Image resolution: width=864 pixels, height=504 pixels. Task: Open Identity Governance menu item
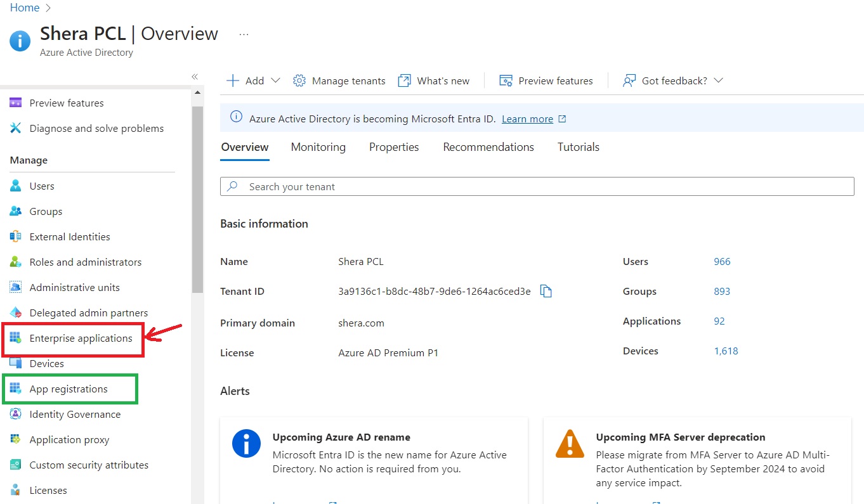(75, 414)
